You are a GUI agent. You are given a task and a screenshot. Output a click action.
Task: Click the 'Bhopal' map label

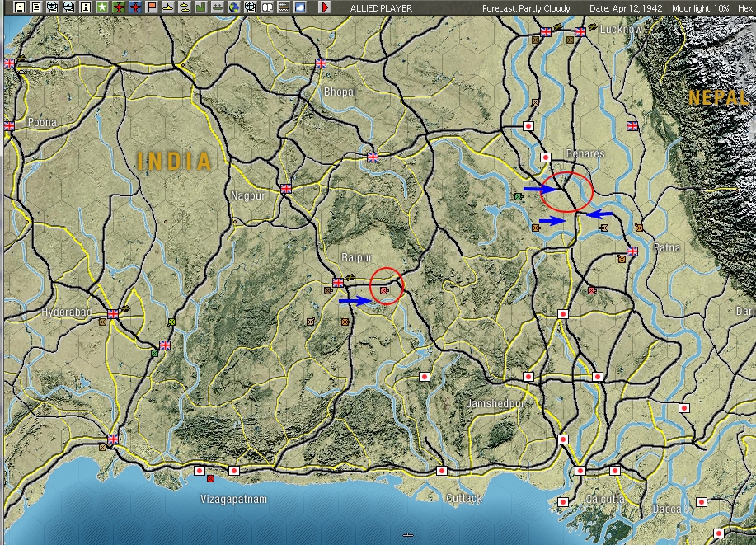point(340,92)
